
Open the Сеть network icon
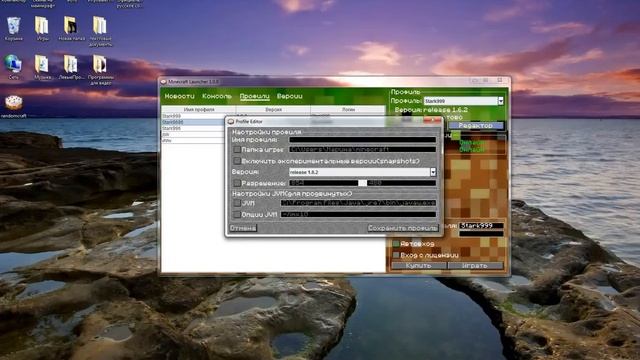pos(13,67)
